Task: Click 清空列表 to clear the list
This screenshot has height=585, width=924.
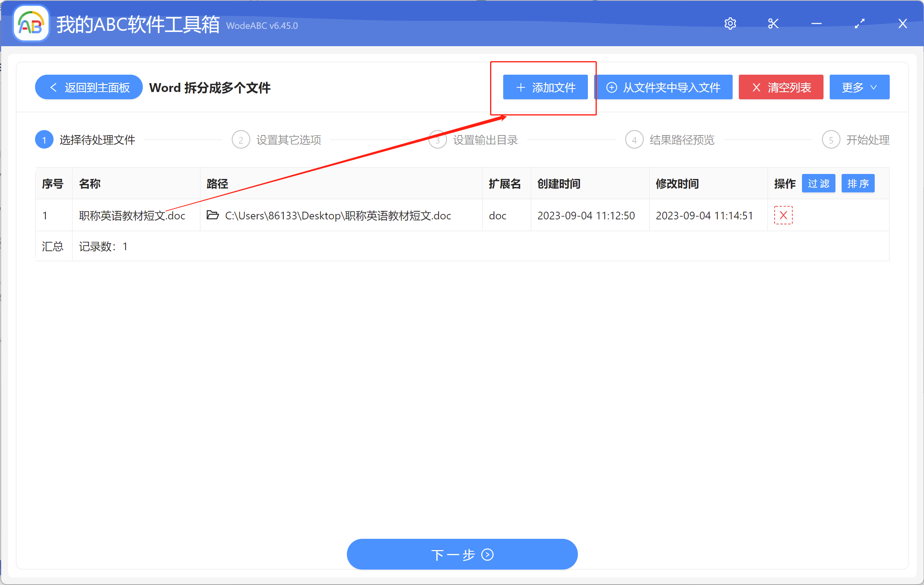Action: pos(781,87)
